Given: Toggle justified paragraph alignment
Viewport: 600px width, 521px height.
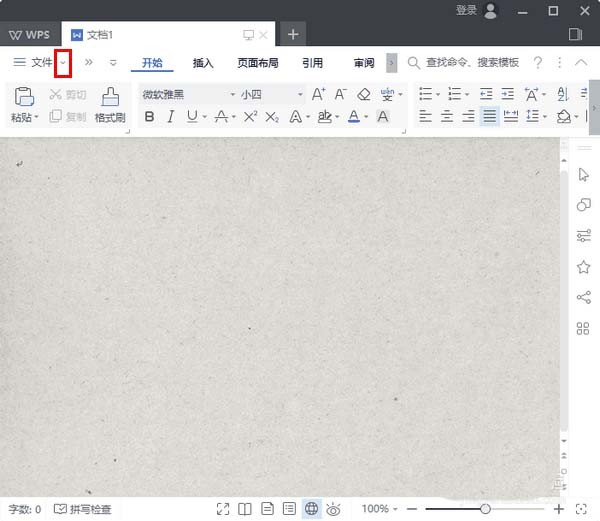Looking at the screenshot, I should click(x=489, y=117).
